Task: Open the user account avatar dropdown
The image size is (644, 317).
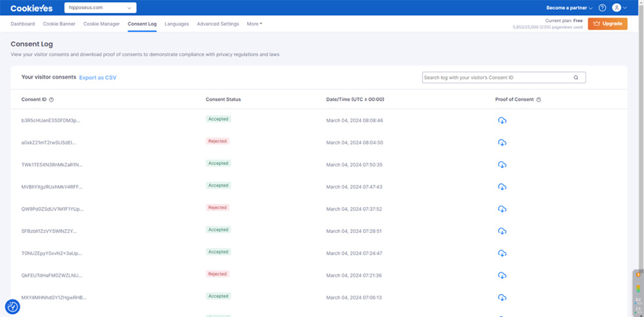Action: [619, 8]
